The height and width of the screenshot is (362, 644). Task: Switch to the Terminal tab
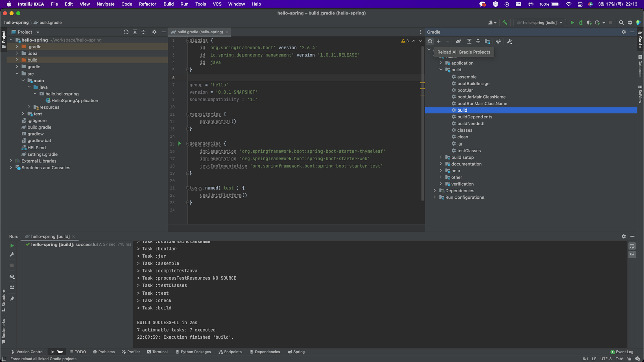(157, 352)
